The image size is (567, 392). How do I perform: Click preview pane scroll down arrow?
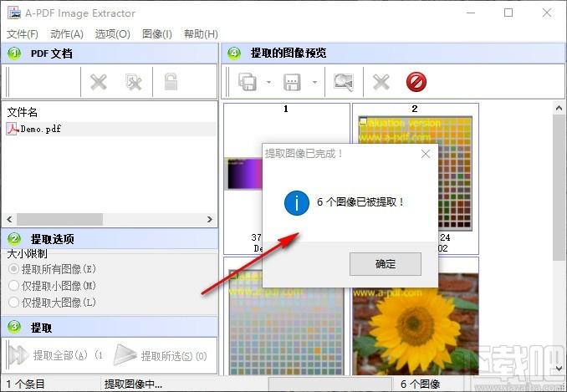[559, 368]
